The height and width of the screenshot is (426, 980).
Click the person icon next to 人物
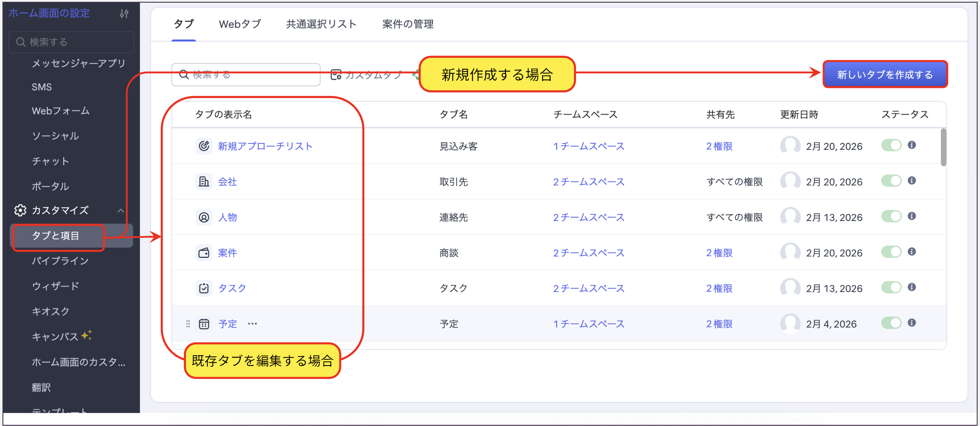click(204, 217)
